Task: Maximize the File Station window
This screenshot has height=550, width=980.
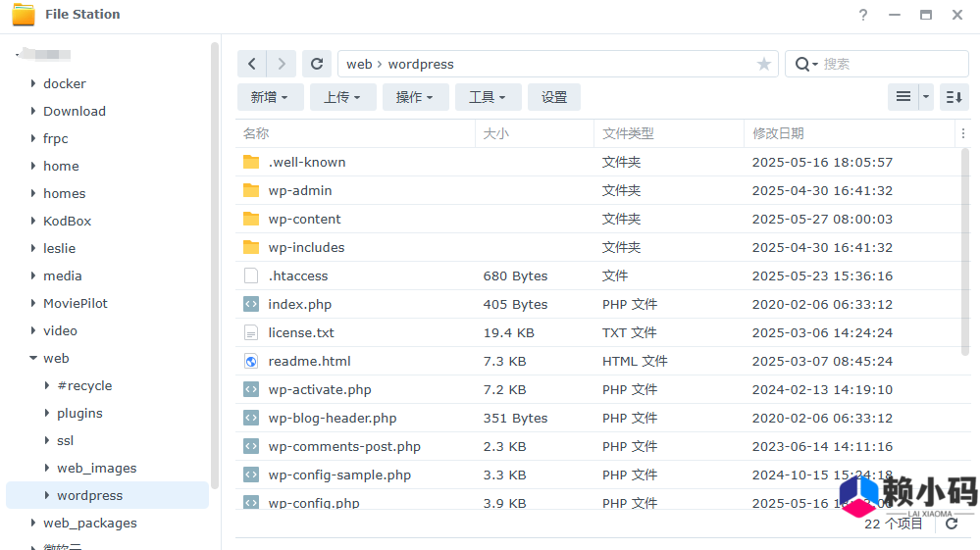Action: tap(926, 15)
